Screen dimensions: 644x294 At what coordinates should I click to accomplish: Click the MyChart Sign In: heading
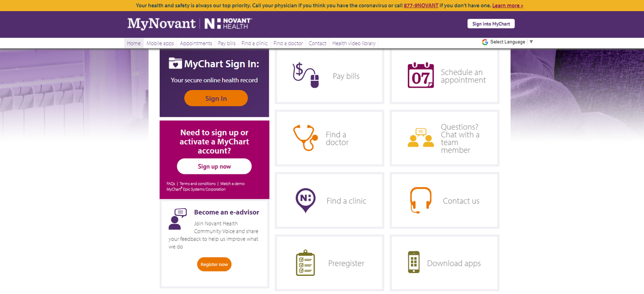pyautogui.click(x=222, y=64)
